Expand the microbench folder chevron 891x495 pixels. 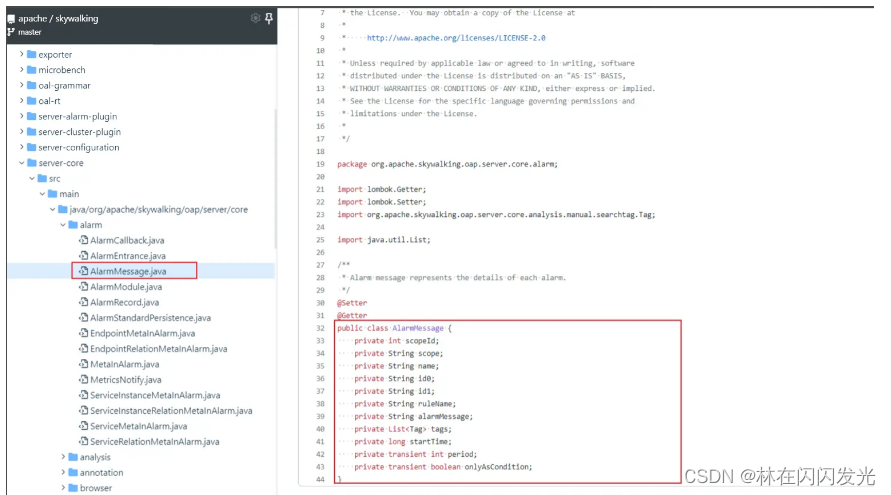pyautogui.click(x=22, y=69)
